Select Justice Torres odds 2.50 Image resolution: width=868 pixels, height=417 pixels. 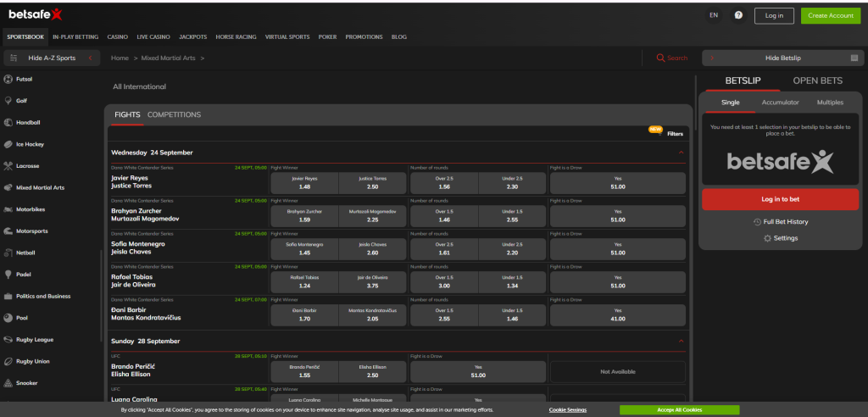pos(372,183)
